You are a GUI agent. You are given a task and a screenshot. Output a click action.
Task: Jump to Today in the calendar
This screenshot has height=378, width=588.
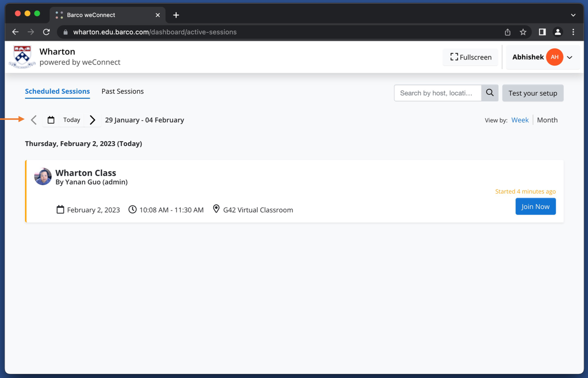[x=72, y=120]
